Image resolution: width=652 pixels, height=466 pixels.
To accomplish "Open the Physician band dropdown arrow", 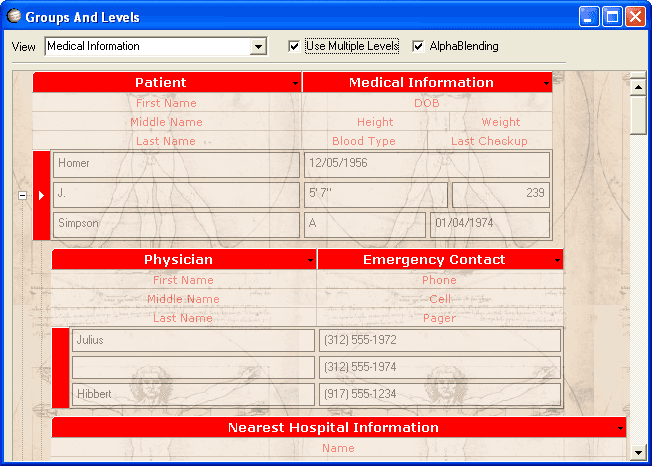I will 310,261.
